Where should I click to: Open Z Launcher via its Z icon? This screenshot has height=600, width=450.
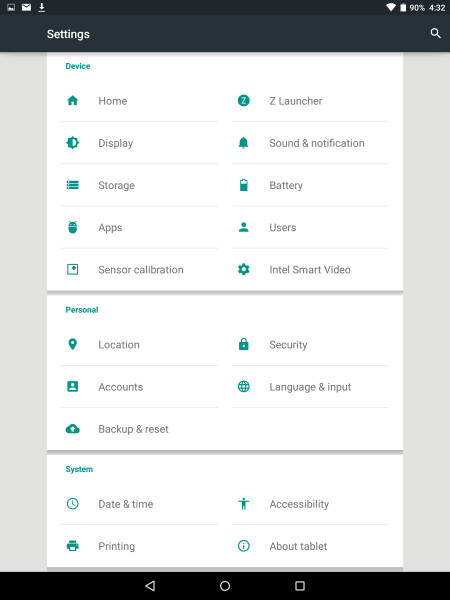click(243, 101)
